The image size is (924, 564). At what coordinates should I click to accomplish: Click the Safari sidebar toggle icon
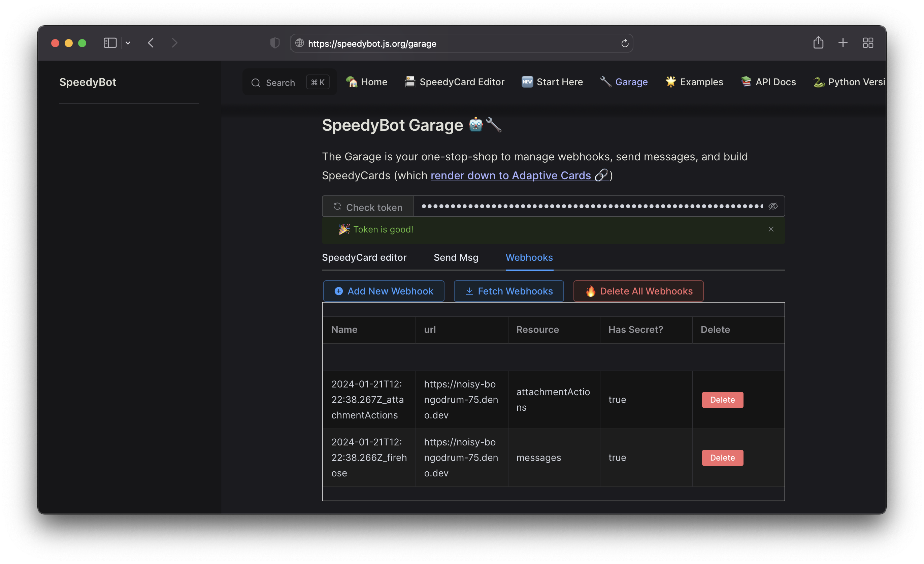tap(110, 43)
